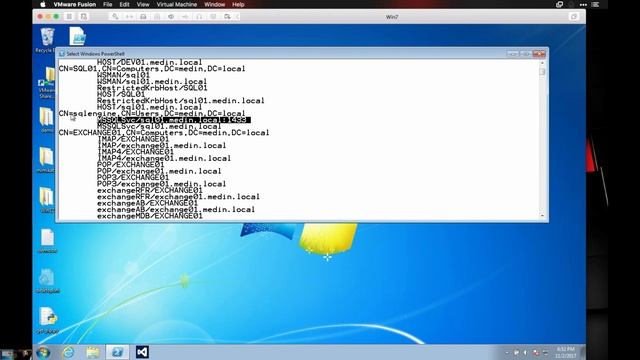Open VM settings wrench icon
The height and width of the screenshot is (360, 640).
click(x=115, y=17)
